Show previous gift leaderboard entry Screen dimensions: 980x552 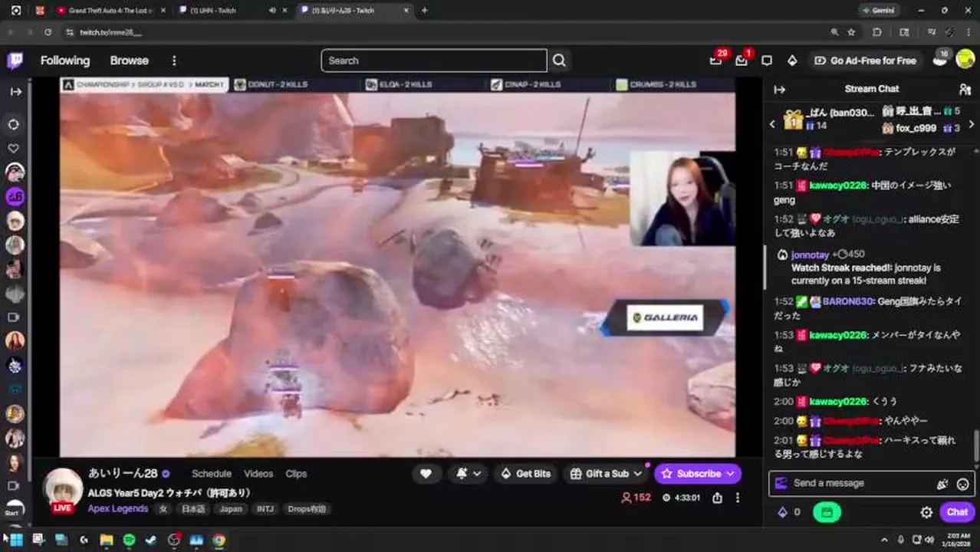click(773, 123)
